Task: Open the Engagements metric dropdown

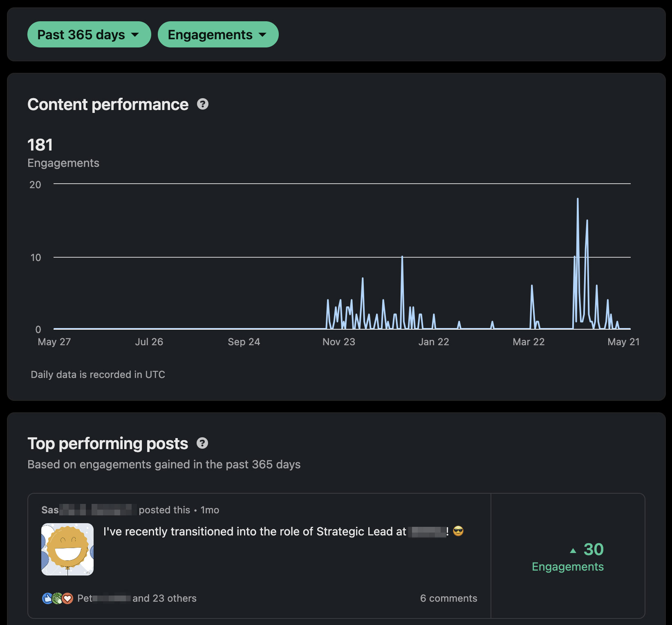Action: (218, 34)
